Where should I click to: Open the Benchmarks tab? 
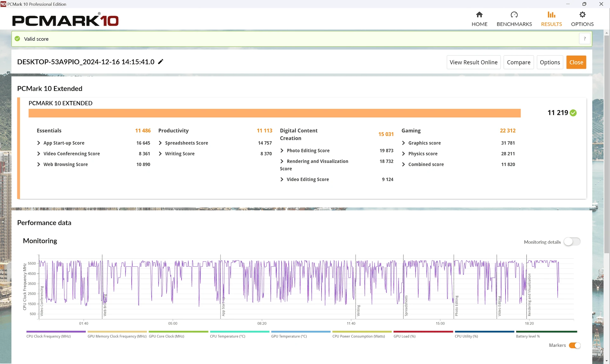(x=514, y=19)
